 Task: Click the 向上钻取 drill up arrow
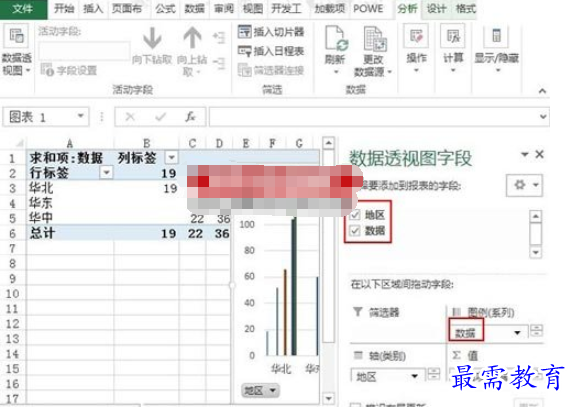coord(192,38)
